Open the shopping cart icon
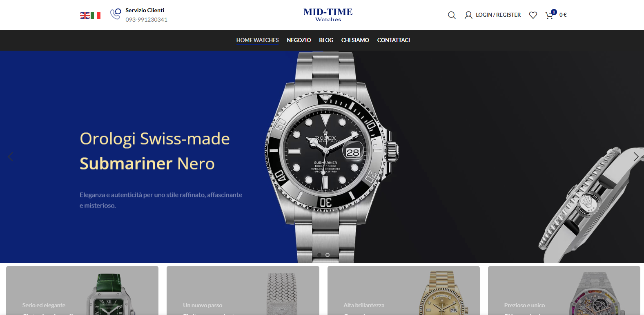Image resolution: width=644 pixels, height=315 pixels. (x=550, y=15)
